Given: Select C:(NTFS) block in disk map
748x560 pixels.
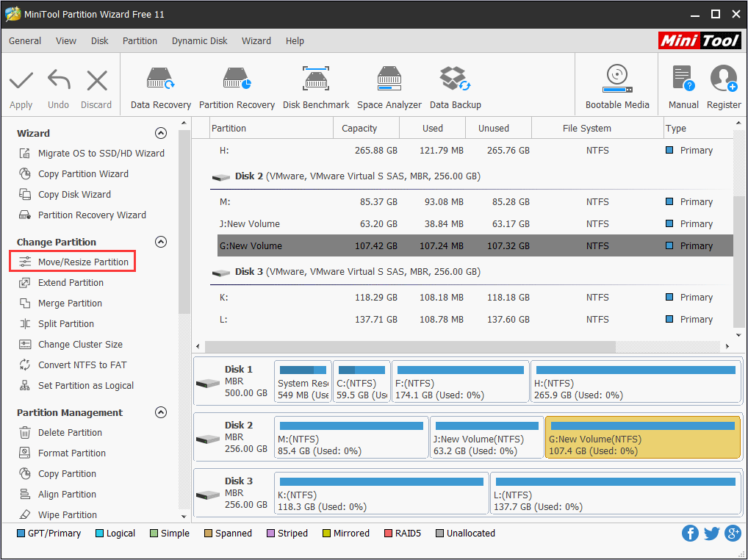Looking at the screenshot, I should tap(362, 382).
